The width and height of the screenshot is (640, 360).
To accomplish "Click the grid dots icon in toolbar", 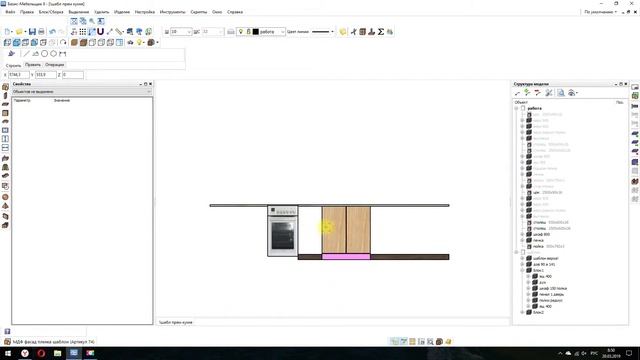I will (x=82, y=31).
